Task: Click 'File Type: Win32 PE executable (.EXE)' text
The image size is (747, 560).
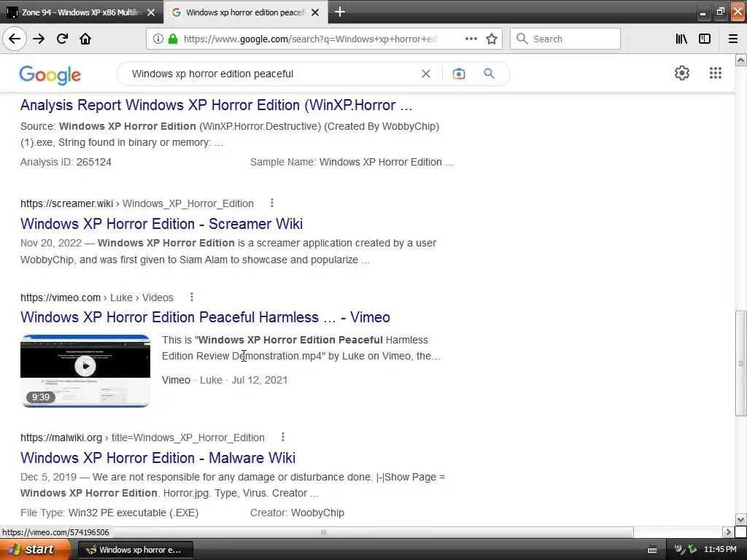Action: [x=109, y=513]
